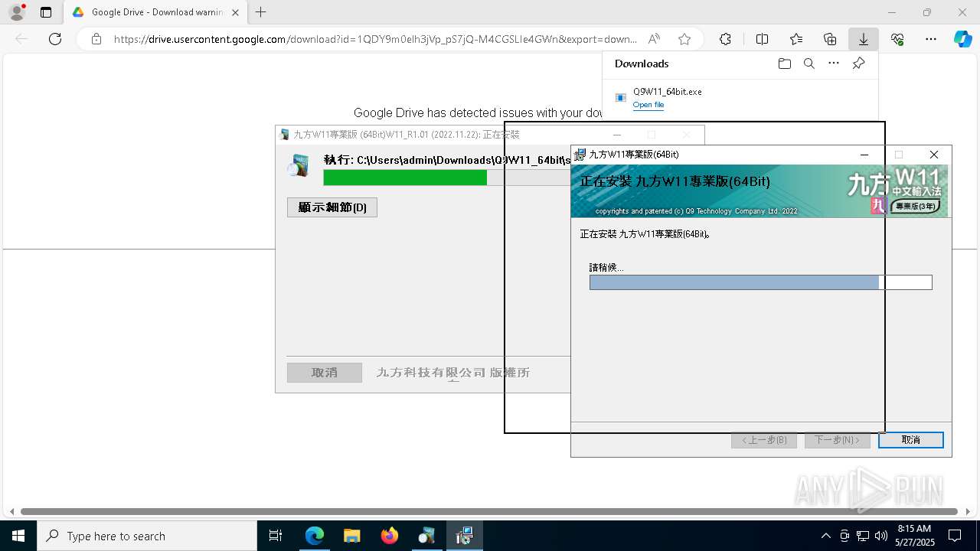Click Open file link under Q9W11_64bit.exe
This screenshot has height=551, width=980.
coord(648,105)
